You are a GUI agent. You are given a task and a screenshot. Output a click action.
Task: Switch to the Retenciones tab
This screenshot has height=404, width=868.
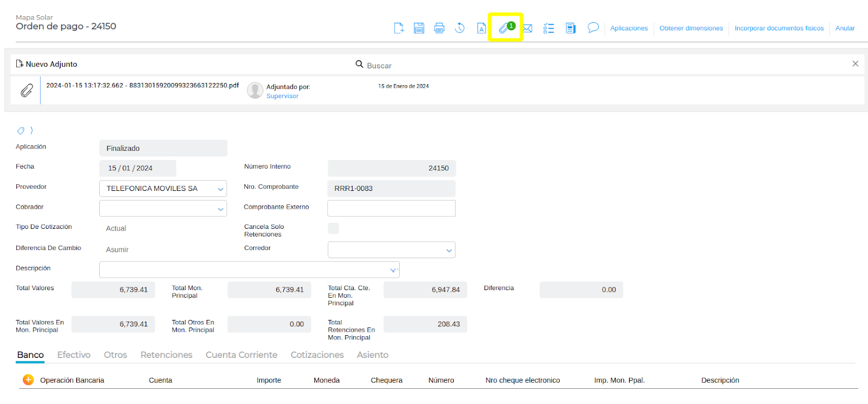point(166,355)
